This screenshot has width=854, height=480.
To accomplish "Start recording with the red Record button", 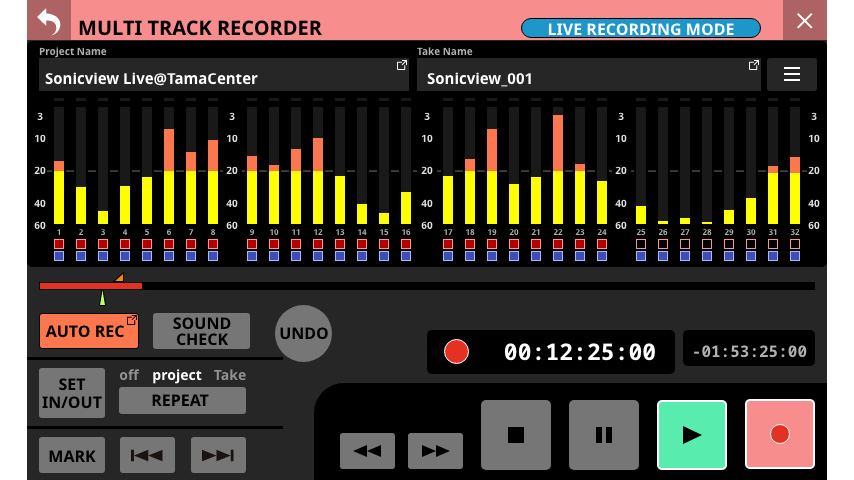I will [779, 434].
